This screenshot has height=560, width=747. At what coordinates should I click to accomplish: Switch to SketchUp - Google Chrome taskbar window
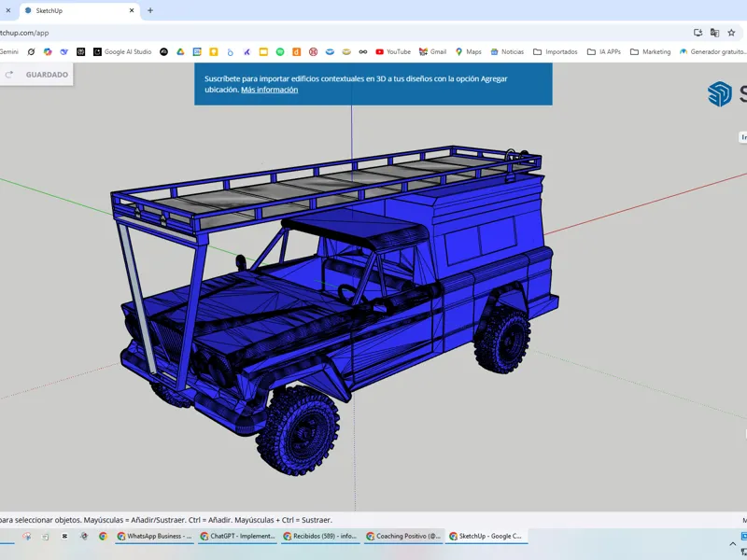[x=486, y=536]
